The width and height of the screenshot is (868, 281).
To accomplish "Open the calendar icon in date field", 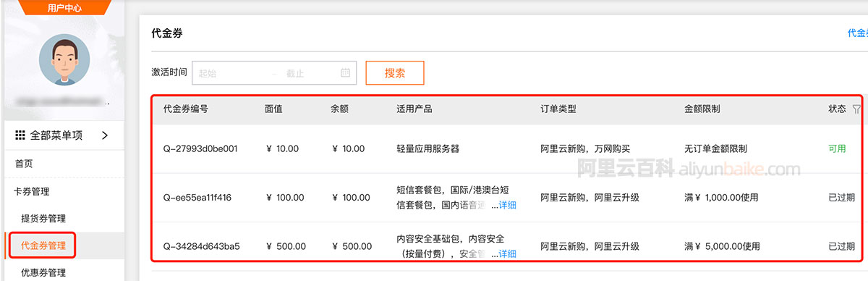I will 345,72.
